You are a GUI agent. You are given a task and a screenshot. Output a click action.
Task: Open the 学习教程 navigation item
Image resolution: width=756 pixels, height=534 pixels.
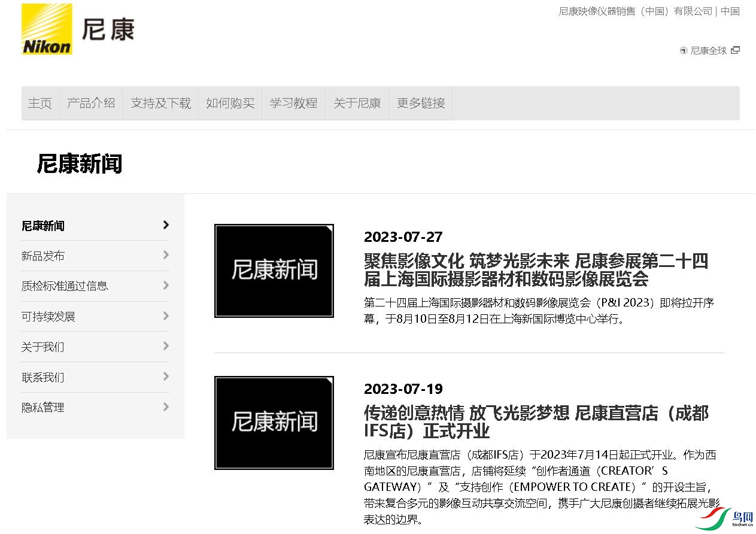tap(293, 103)
